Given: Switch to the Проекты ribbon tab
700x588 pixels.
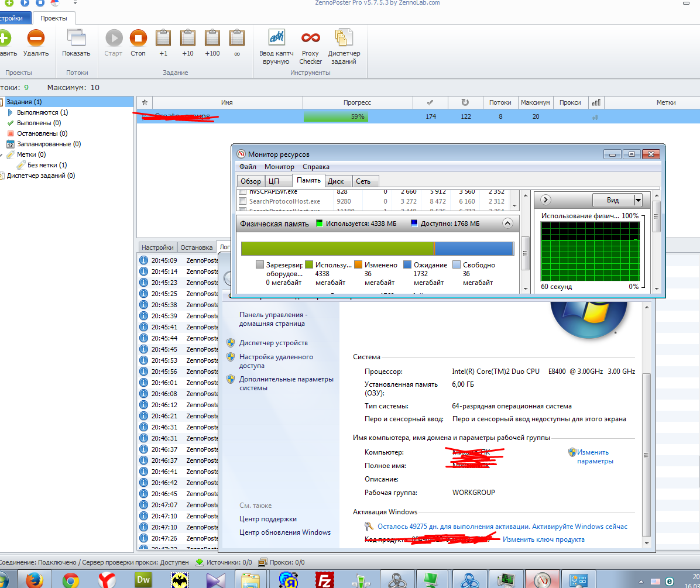Looking at the screenshot, I should [x=54, y=18].
